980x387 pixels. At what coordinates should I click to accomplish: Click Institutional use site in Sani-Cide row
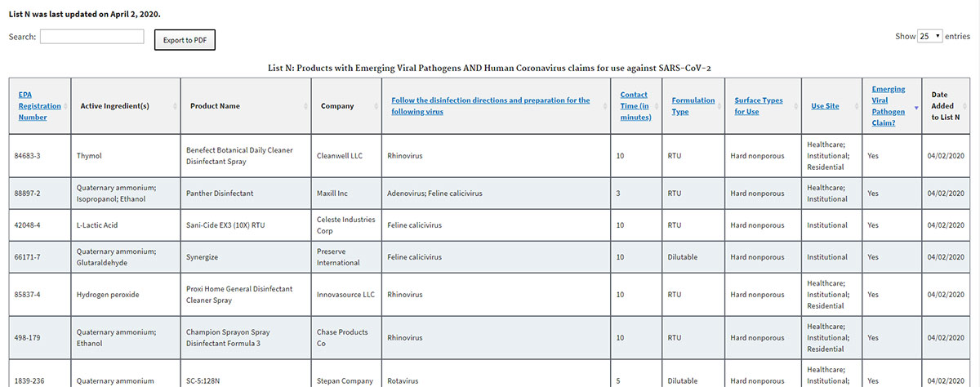(x=827, y=225)
